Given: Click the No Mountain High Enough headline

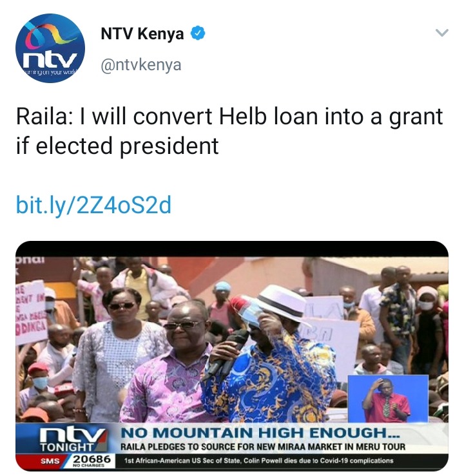Looking at the screenshot, I should [x=261, y=433].
